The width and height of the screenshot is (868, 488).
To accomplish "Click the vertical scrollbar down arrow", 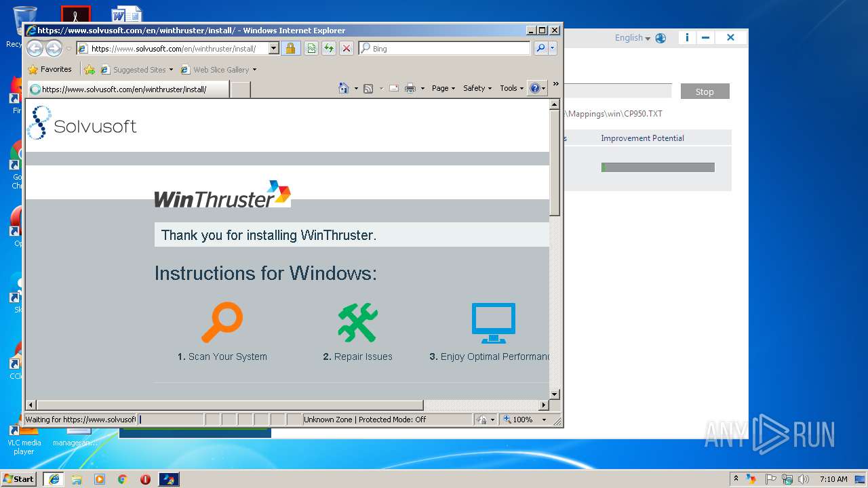I will (554, 394).
